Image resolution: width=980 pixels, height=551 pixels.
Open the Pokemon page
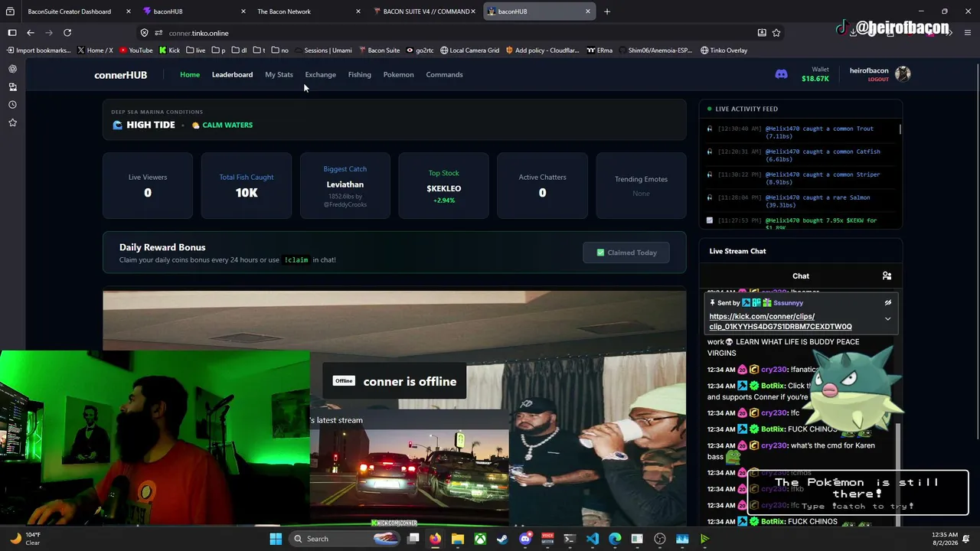[x=398, y=75]
